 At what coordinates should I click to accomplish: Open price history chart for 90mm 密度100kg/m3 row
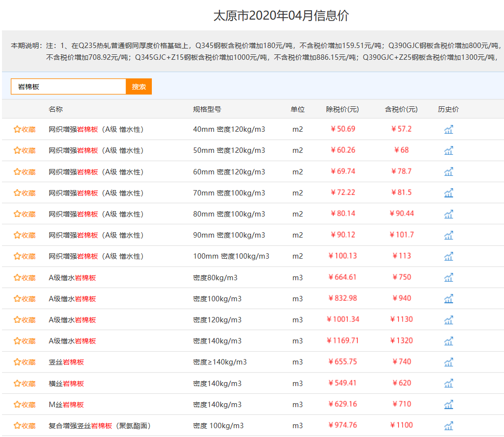coord(449,235)
